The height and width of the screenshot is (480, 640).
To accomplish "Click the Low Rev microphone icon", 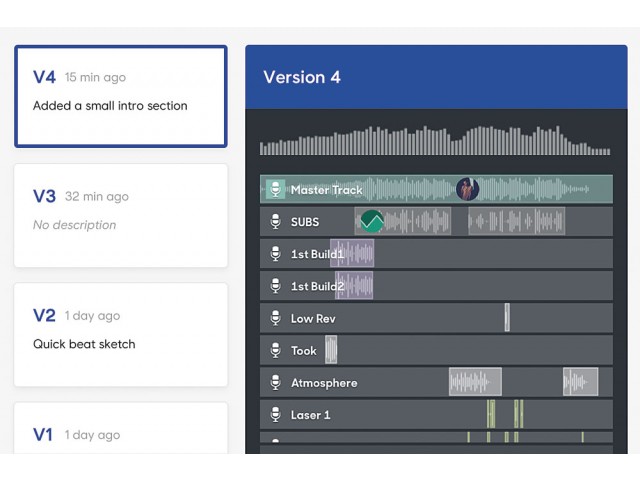I will 276,318.
